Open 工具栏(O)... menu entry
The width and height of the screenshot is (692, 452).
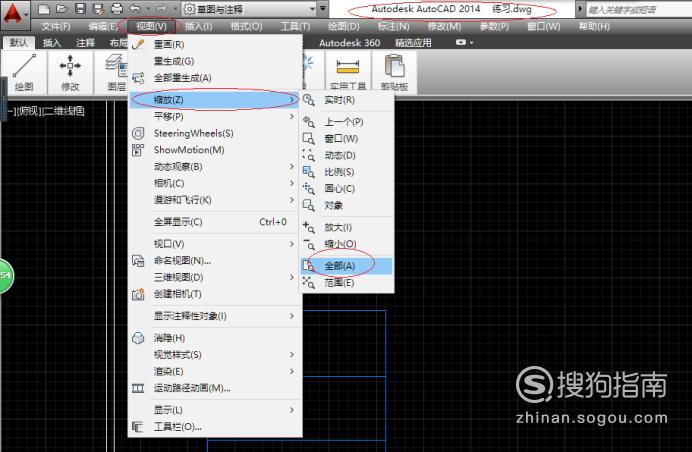click(x=214, y=427)
